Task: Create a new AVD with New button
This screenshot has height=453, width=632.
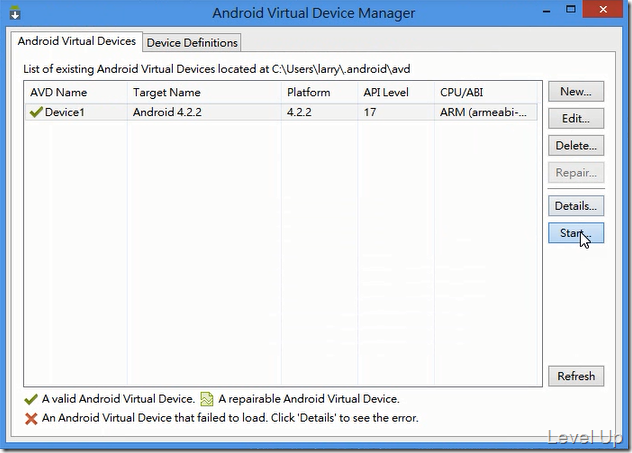Action: click(x=576, y=91)
